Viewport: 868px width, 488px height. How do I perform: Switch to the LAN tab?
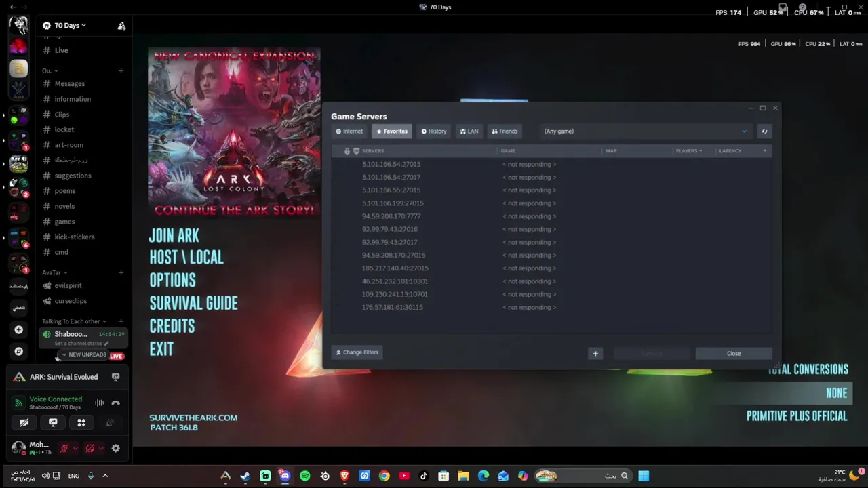[469, 131]
